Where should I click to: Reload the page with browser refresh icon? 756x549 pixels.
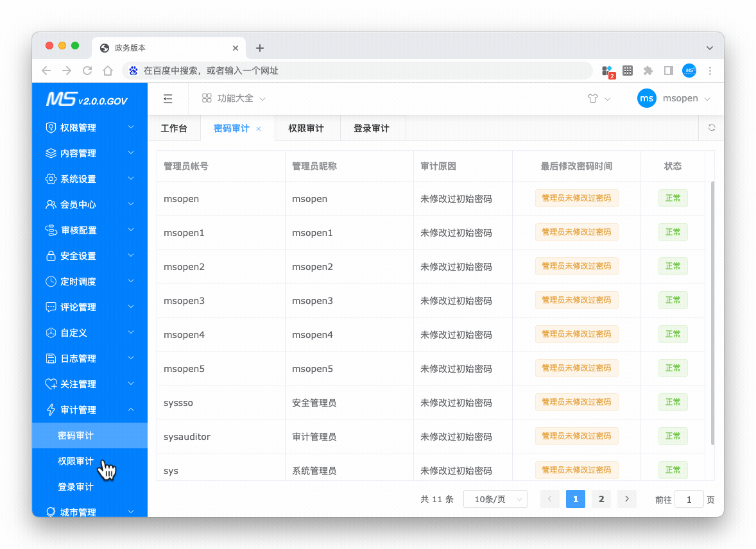pos(87,71)
